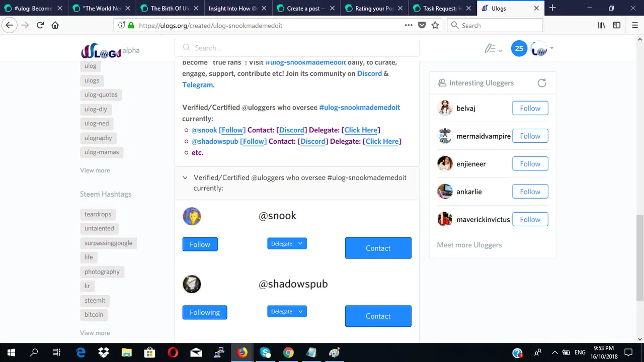Click the Windows Start button
Viewport: 644px width, 362px height.
coord(11,352)
